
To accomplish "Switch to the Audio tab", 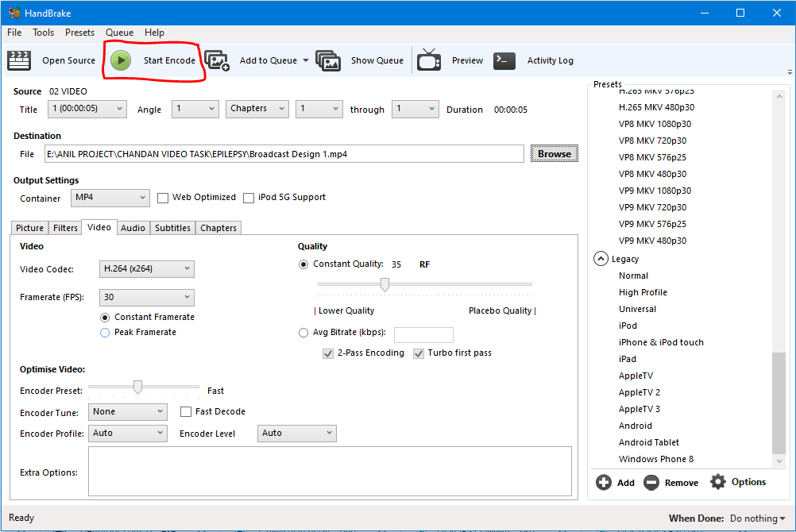I will 133,228.
